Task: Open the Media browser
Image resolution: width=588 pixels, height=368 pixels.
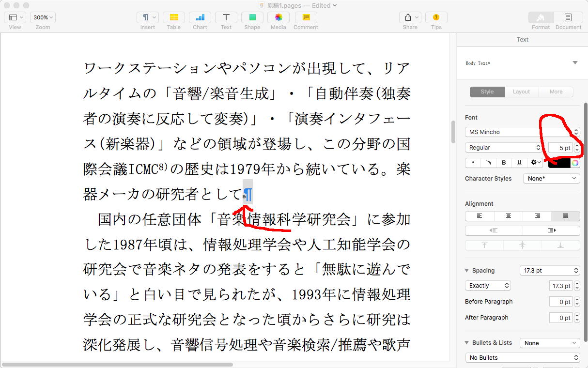Action: [278, 17]
